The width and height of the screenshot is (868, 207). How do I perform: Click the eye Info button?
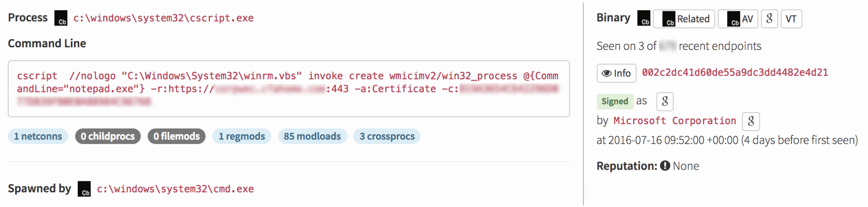pyautogui.click(x=616, y=73)
